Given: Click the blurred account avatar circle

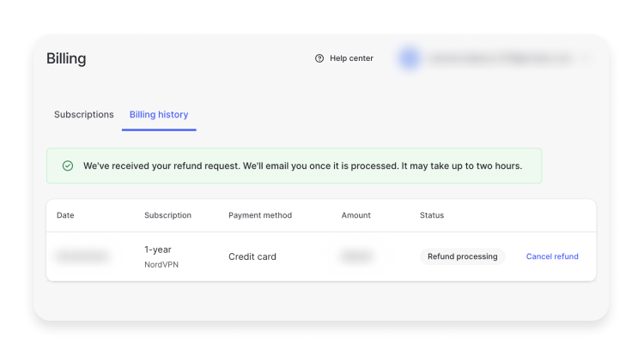Looking at the screenshot, I should (409, 58).
